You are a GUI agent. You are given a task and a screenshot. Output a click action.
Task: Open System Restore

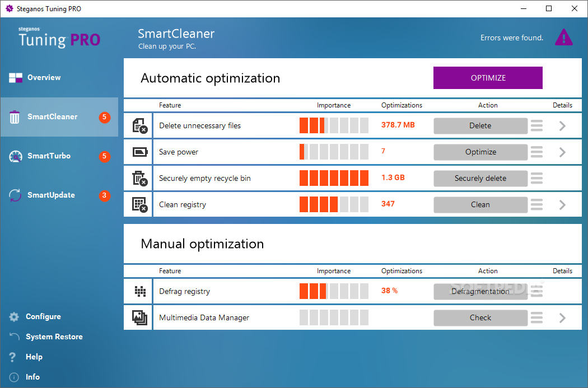(54, 336)
